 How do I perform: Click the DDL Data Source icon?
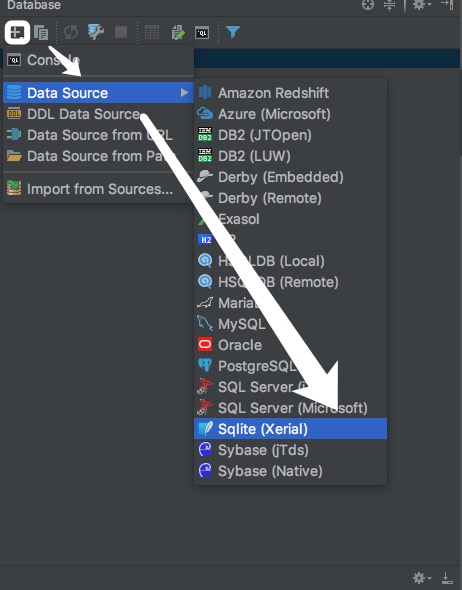pos(14,113)
